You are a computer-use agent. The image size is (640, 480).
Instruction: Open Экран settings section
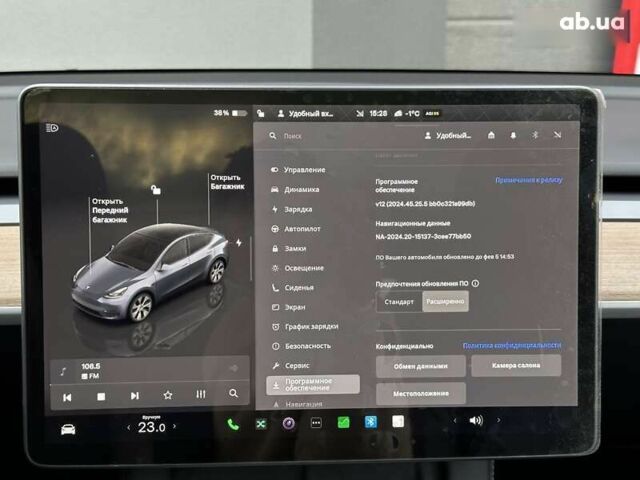[289, 307]
